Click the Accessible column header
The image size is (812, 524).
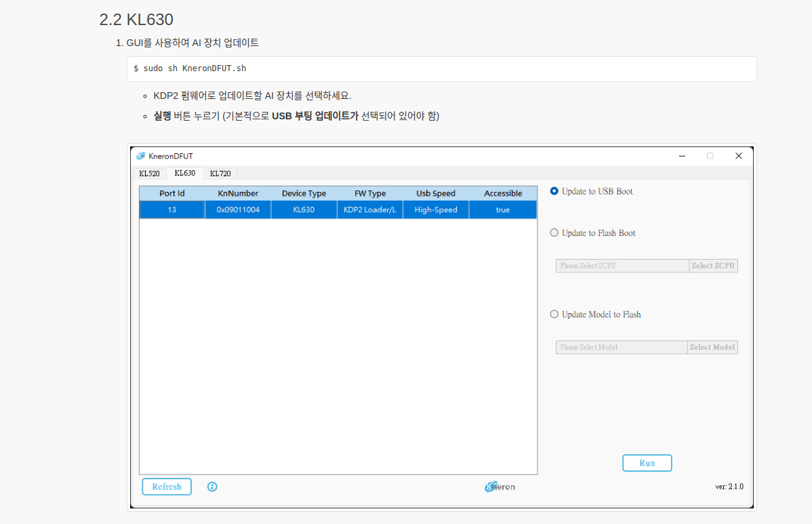[x=503, y=193]
